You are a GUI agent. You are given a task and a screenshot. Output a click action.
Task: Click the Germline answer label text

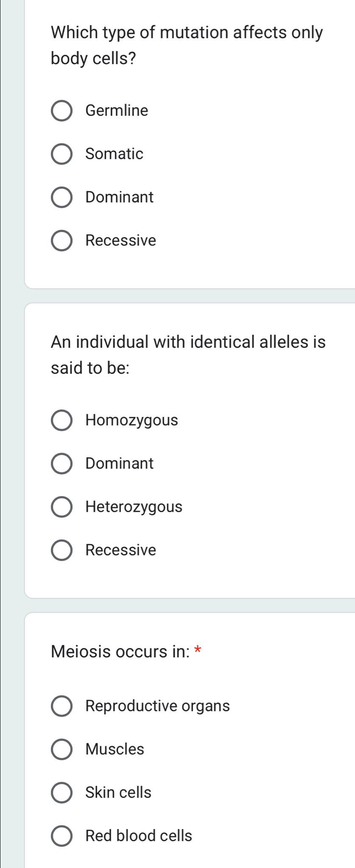click(116, 111)
